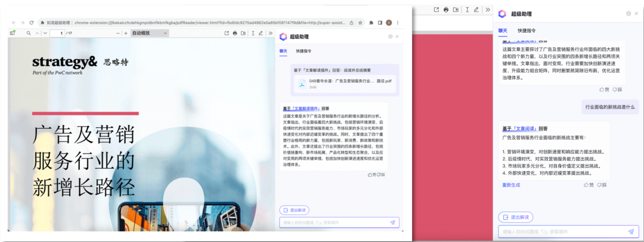
Task: Close the left 超级助理 panel
Action: click(x=397, y=36)
